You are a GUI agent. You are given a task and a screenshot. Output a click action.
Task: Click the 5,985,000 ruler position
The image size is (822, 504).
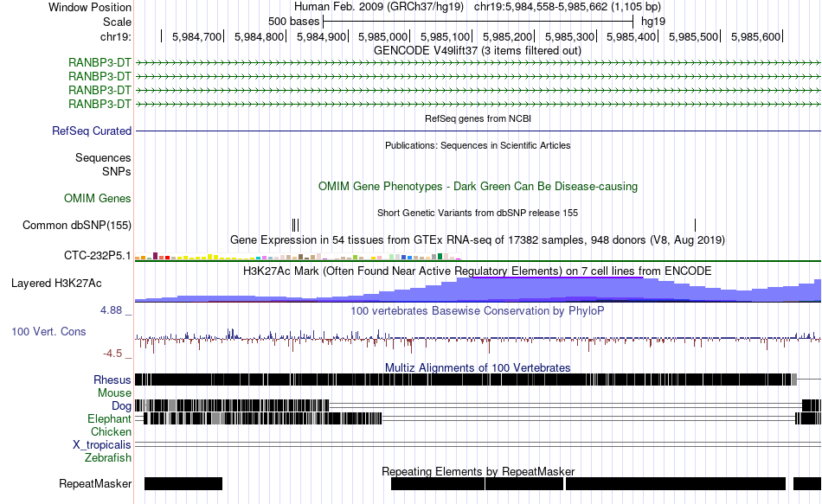[x=382, y=37]
